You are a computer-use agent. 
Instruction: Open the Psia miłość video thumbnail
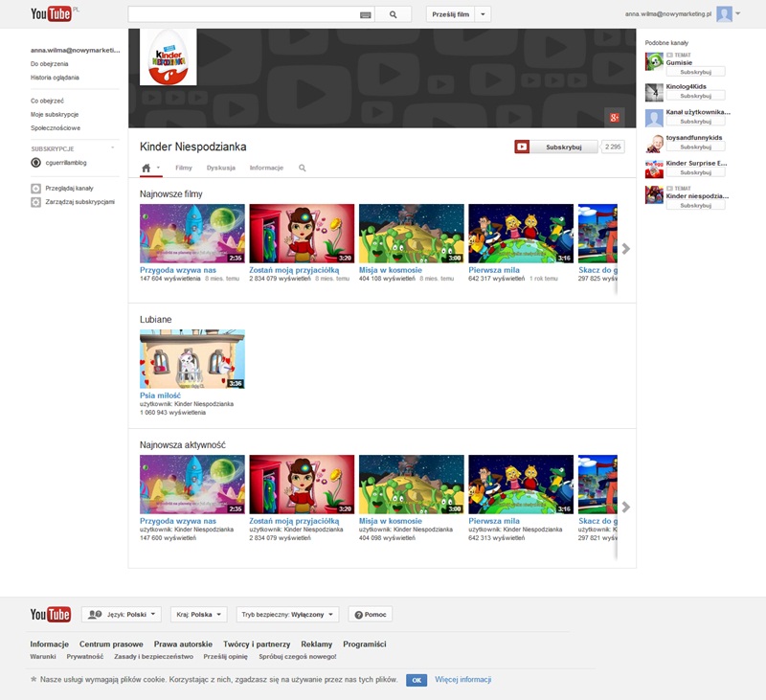click(192, 359)
